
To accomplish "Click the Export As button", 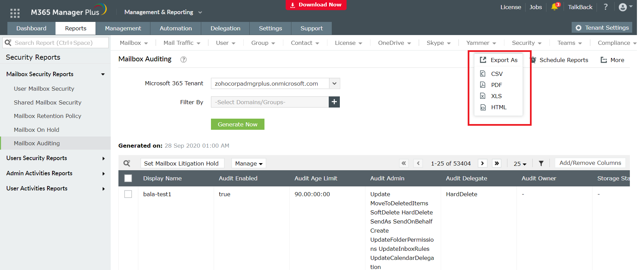I will [x=499, y=60].
